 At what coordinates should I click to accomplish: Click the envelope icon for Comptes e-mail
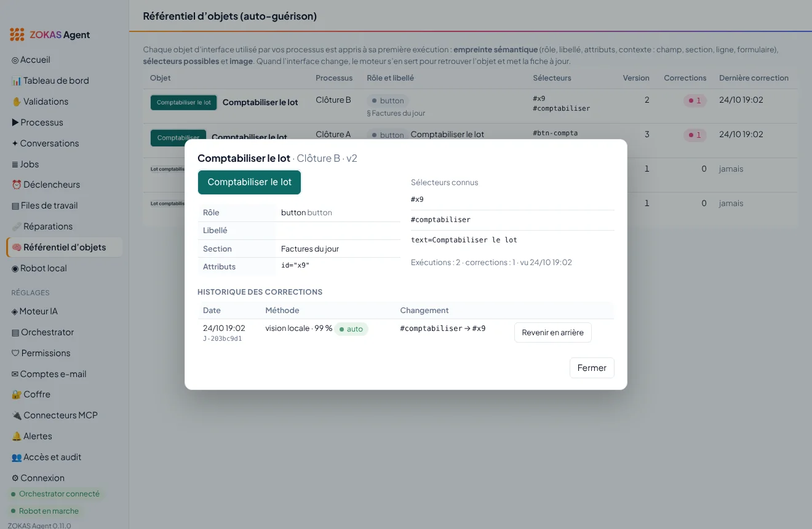(x=15, y=374)
